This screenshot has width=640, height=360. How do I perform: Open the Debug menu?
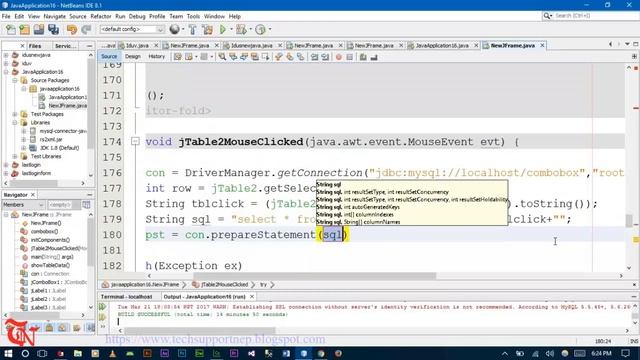click(x=137, y=16)
